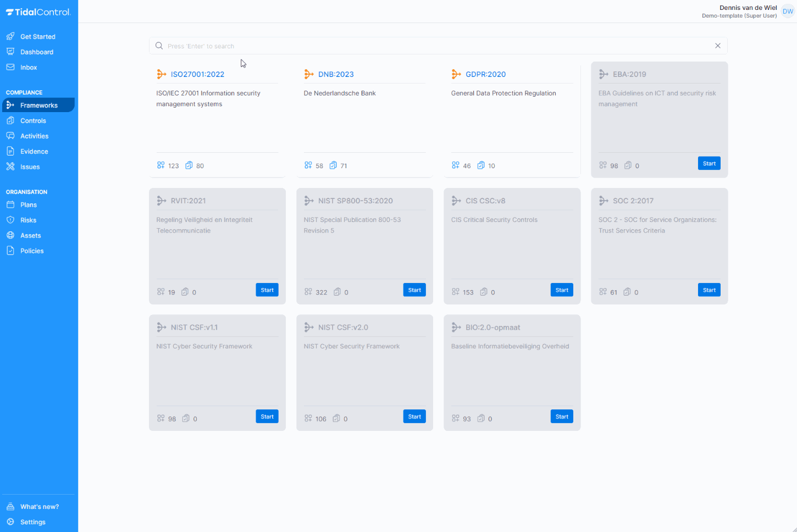
Task: Click the TidalControl logo
Action: [x=38, y=12]
